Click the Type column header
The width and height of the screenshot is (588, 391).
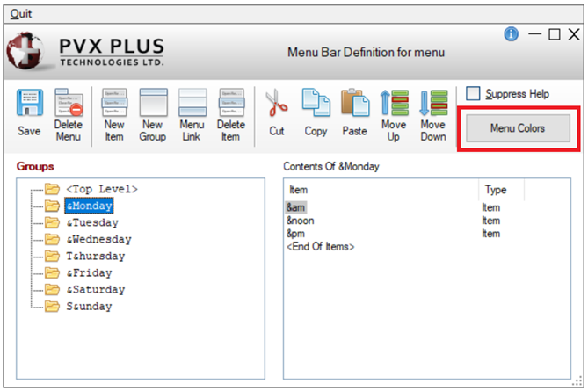coord(496,190)
